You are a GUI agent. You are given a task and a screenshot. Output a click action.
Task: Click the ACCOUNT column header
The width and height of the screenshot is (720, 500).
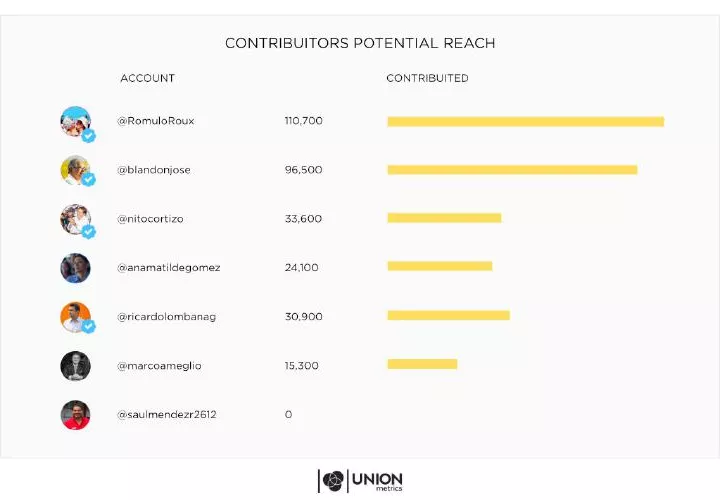tap(147, 78)
